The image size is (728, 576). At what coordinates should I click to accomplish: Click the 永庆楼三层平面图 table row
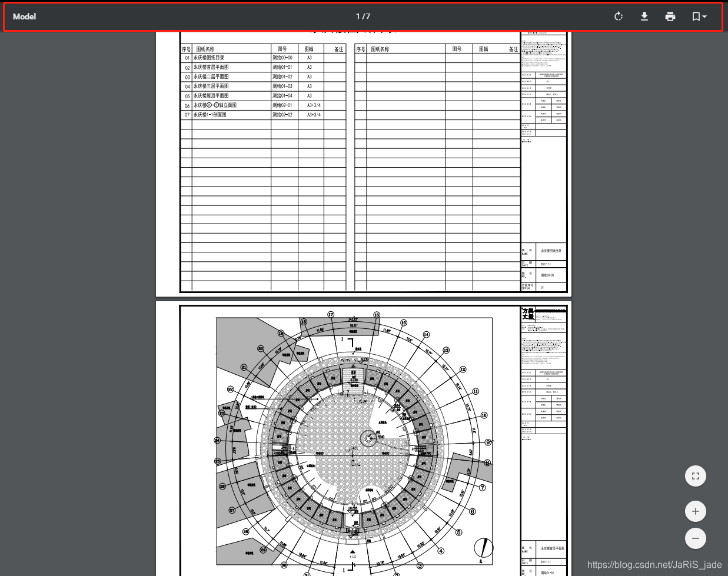tap(262, 86)
